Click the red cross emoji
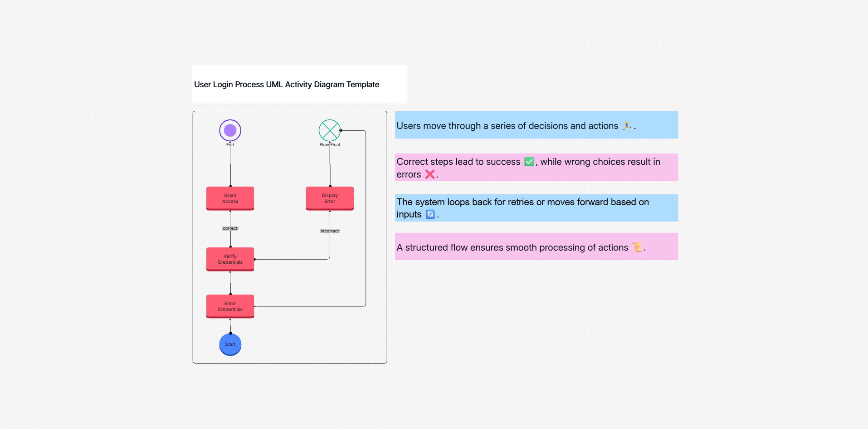This screenshot has height=429, width=868. coord(430,174)
